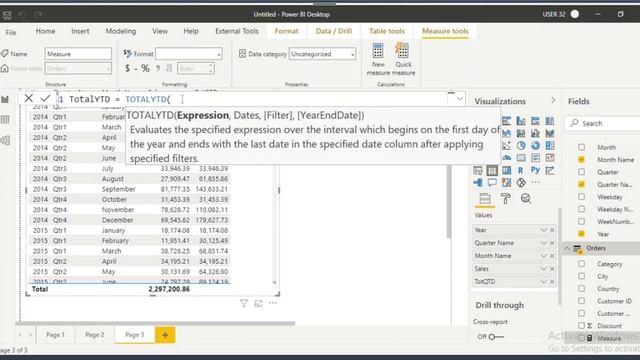Image resolution: width=640 pixels, height=360 pixels.
Task: Open the table visual's Focus mode
Action: pyautogui.click(x=258, y=303)
